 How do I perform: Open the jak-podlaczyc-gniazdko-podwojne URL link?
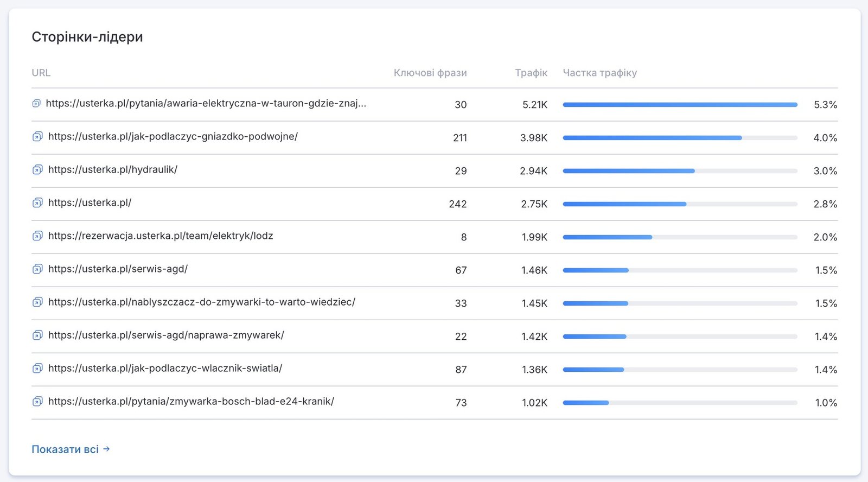(173, 136)
